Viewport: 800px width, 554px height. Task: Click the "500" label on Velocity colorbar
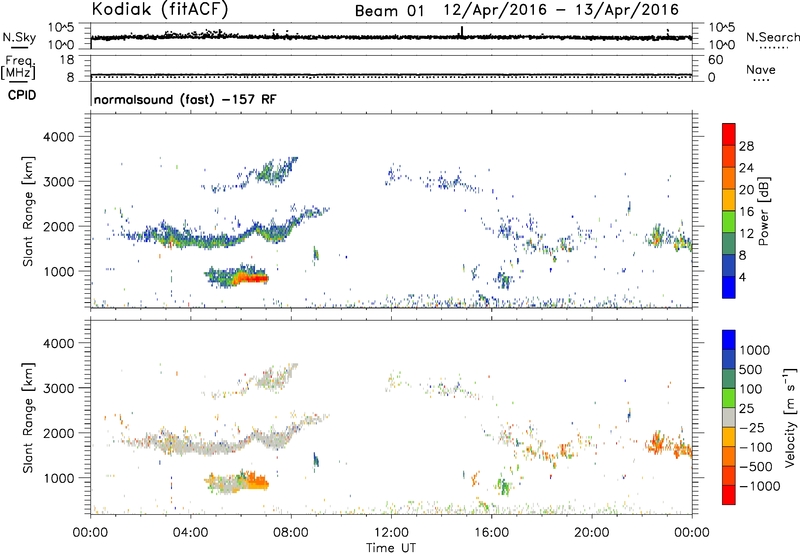coord(751,369)
